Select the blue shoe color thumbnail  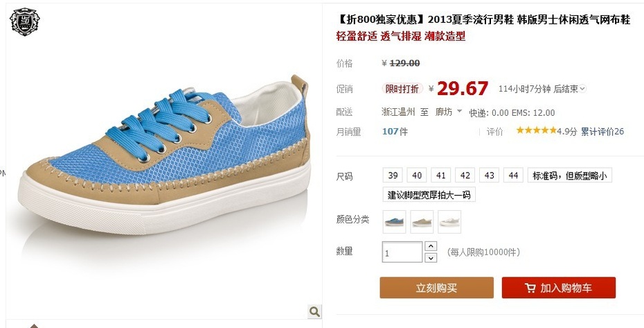pyautogui.click(x=394, y=222)
